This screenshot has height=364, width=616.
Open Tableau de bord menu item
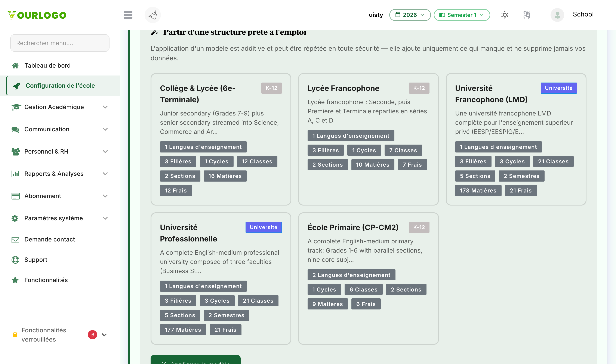(x=60, y=65)
